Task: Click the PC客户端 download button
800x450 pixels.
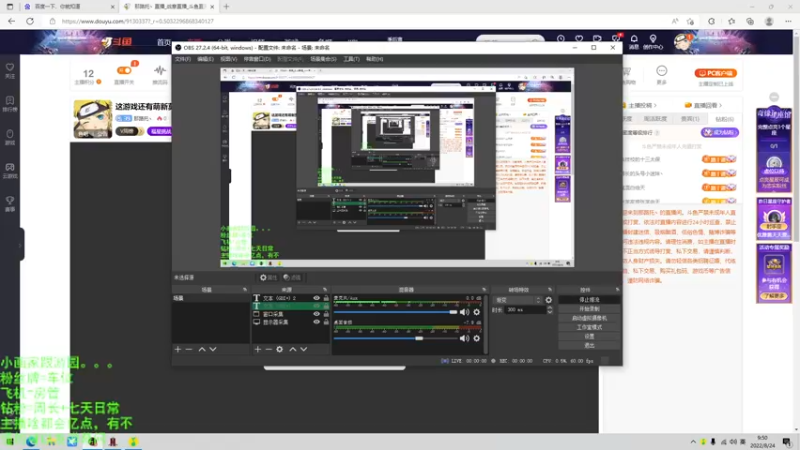Action: click(x=716, y=73)
